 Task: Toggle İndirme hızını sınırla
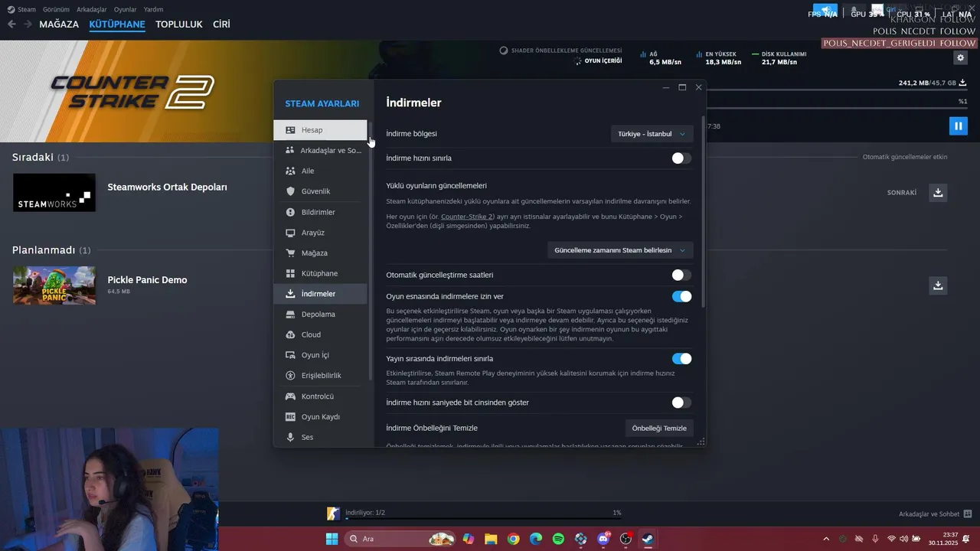click(681, 158)
